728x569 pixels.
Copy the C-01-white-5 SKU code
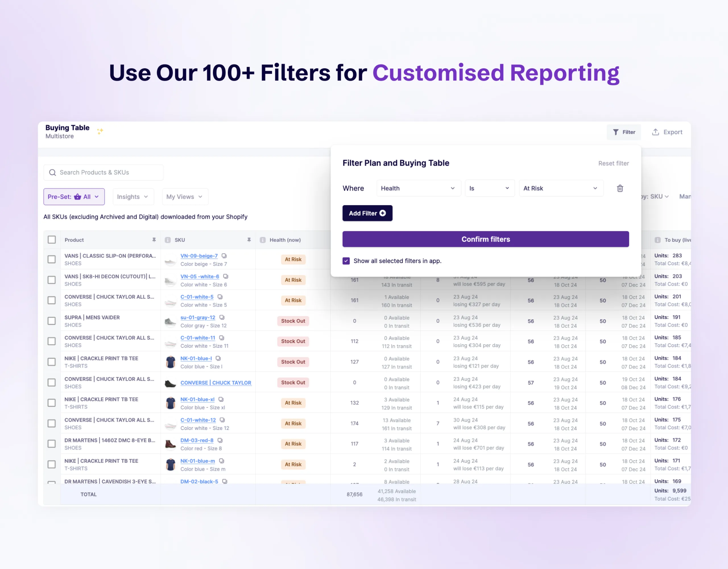click(220, 297)
